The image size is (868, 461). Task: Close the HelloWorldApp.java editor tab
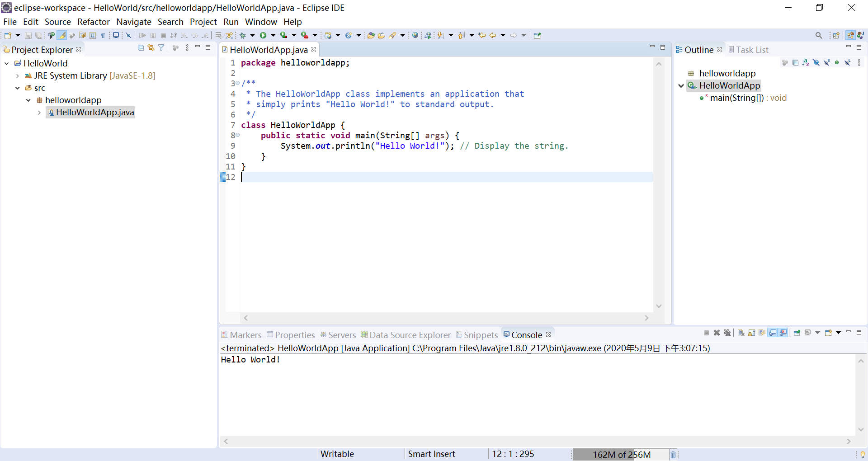coord(314,49)
